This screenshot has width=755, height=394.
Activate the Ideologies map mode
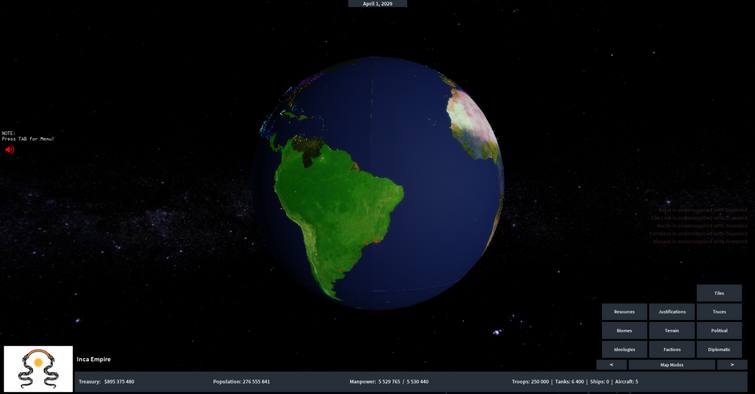(624, 349)
